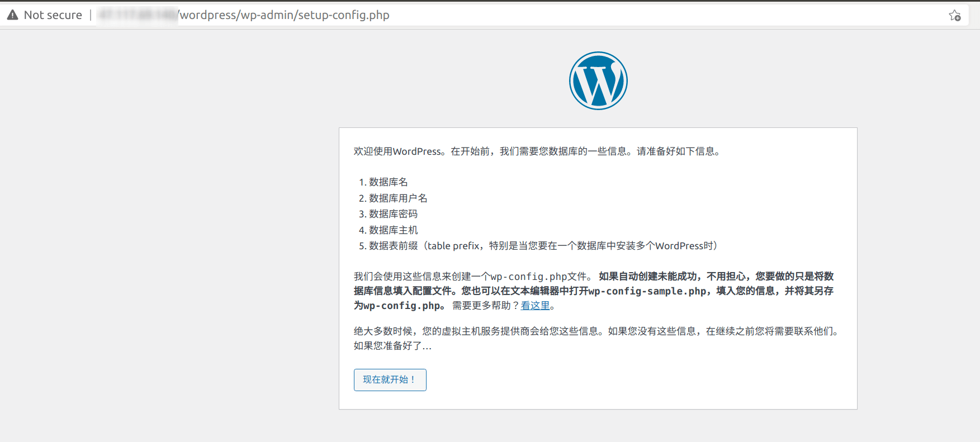
Task: Click list item 数据表前缀 (table prefix...)
Action: [x=543, y=246]
